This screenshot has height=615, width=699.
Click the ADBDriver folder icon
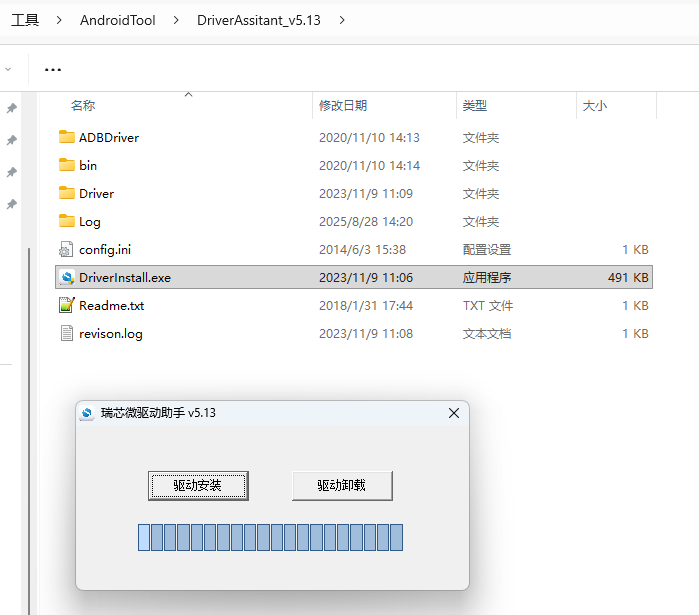point(66,137)
